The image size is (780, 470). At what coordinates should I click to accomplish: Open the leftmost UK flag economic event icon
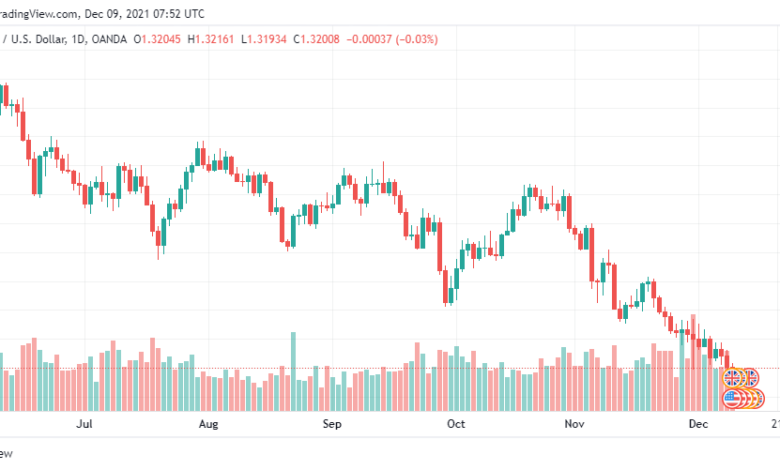coord(732,378)
